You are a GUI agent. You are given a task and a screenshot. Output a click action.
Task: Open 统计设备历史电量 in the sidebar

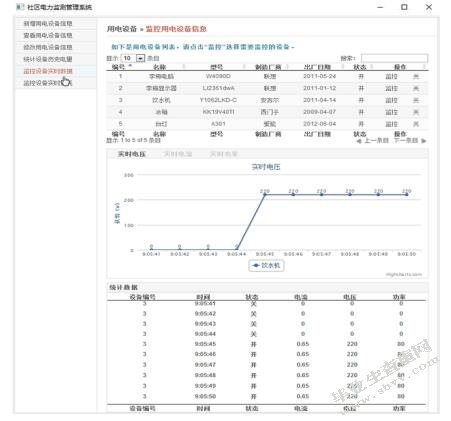coord(48,59)
